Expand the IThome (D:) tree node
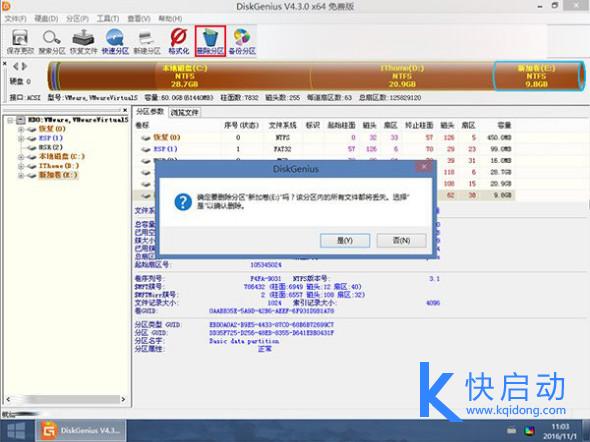This screenshot has height=442, width=590. pyautogui.click(x=21, y=166)
